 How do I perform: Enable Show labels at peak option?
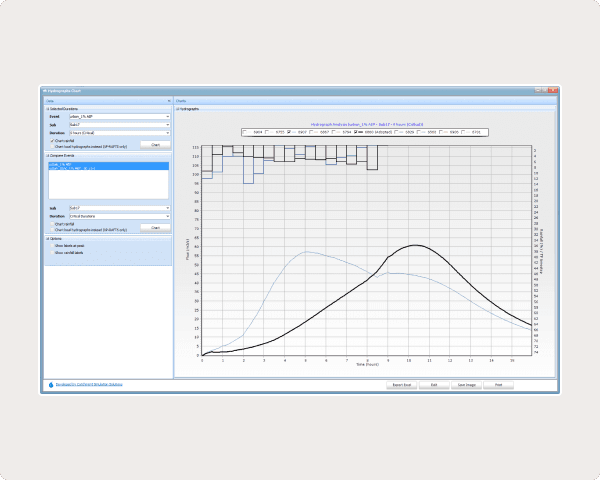pos(52,246)
